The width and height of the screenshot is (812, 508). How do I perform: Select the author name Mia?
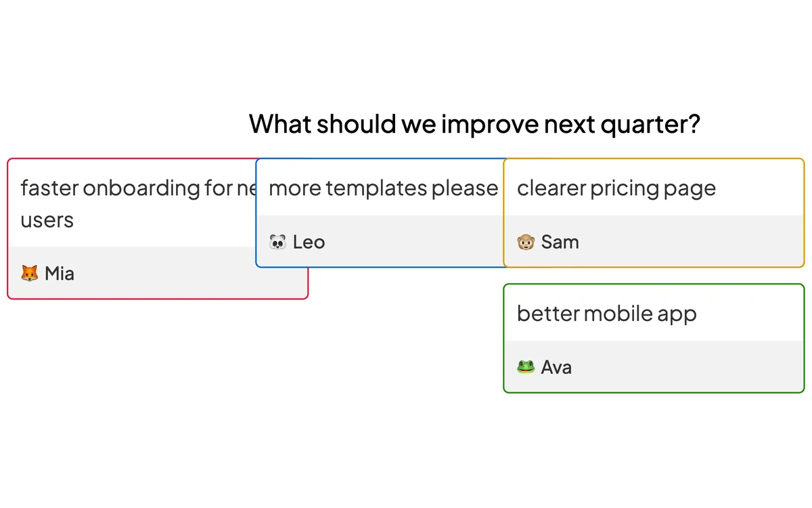coord(60,274)
